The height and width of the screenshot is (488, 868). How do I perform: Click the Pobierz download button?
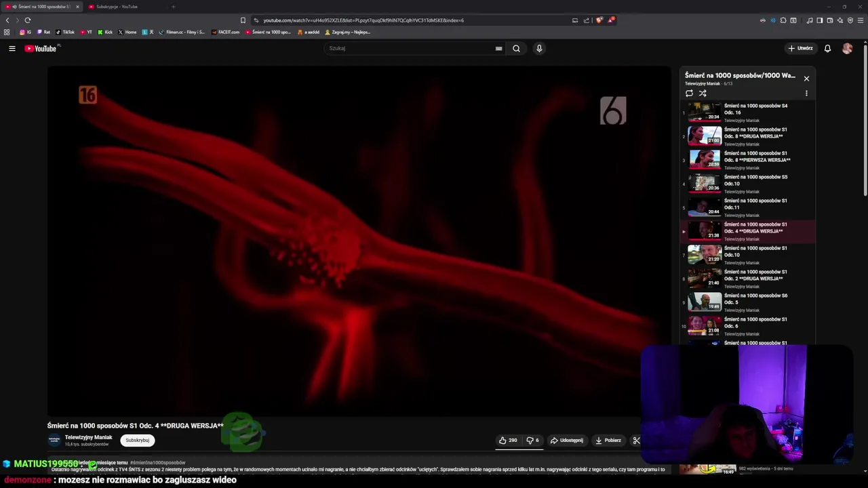point(608,441)
